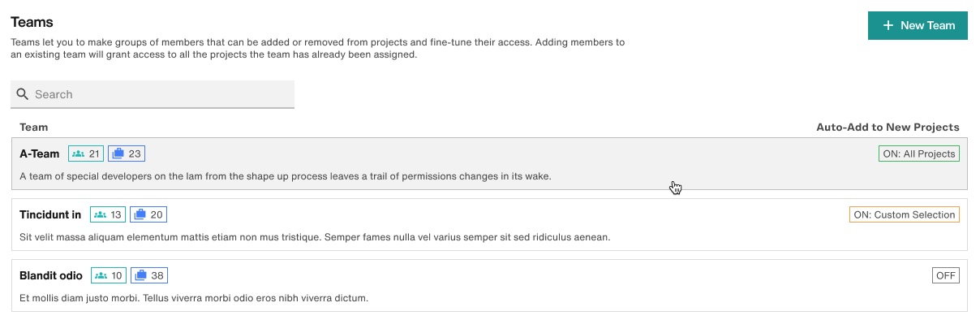The height and width of the screenshot is (320, 980).
Task: Click Auto-Add to New Projects header
Action: click(888, 127)
